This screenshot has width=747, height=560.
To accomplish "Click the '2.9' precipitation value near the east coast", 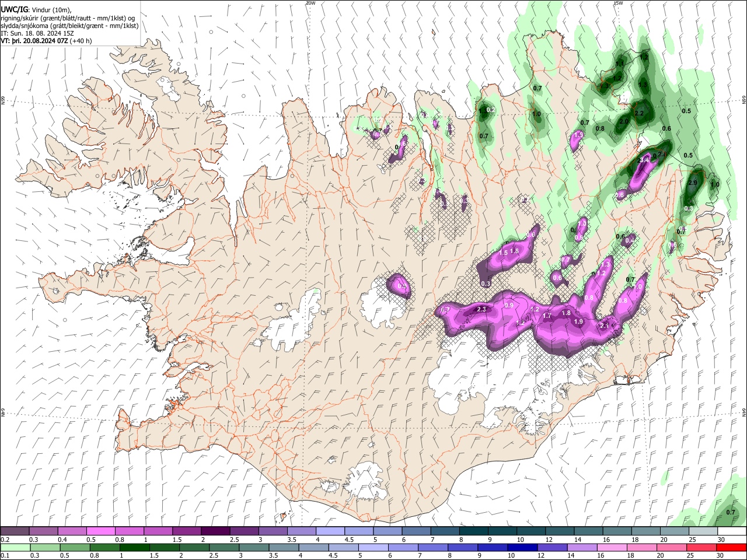I will coord(693,183).
